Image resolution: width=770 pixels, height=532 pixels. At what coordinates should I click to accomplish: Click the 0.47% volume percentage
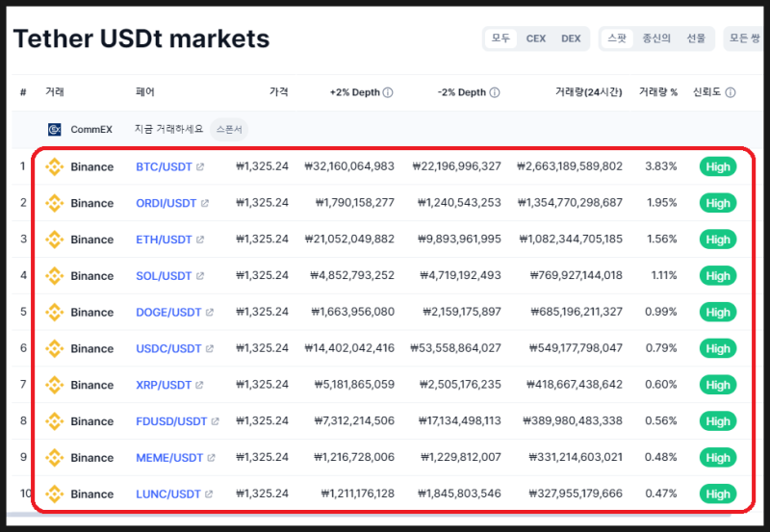coord(661,494)
